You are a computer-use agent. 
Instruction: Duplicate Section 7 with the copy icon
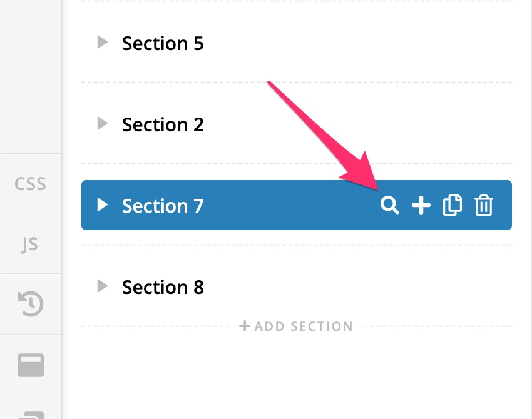(452, 206)
